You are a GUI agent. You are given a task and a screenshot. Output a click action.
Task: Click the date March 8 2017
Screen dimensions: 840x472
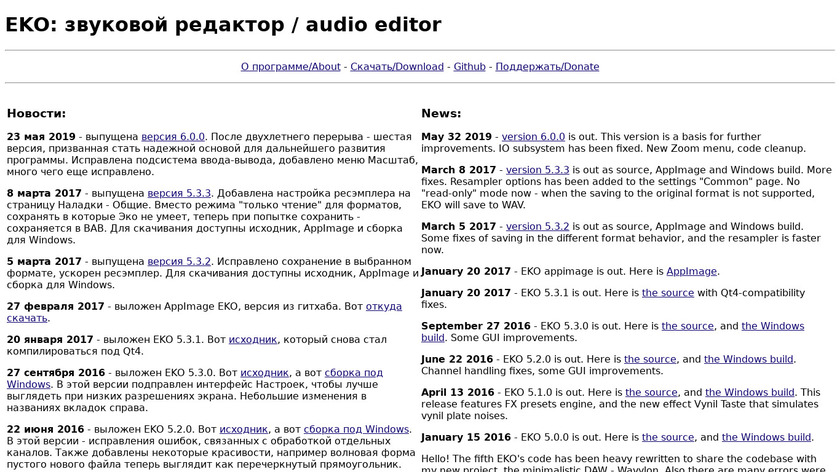pyautogui.click(x=459, y=170)
